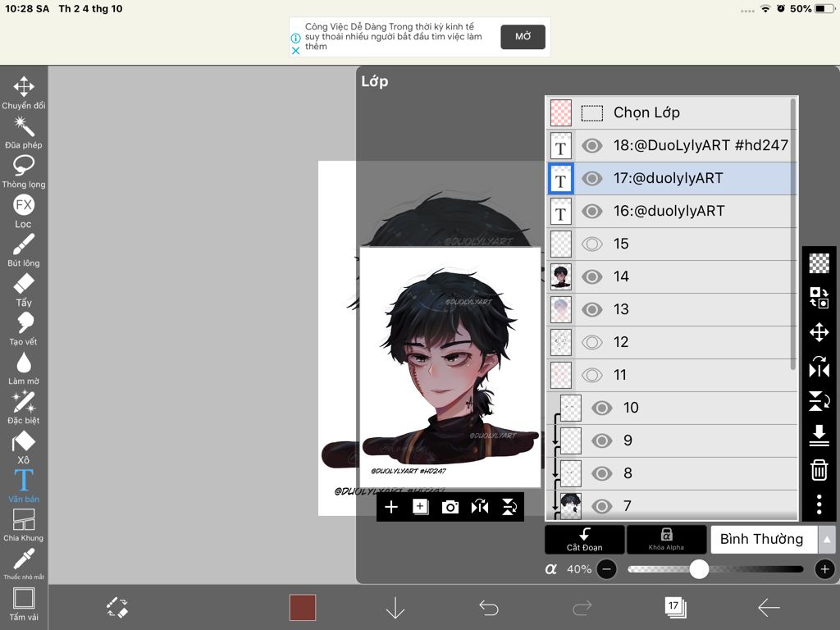Open the Tấm vải canvas tool

(24, 604)
